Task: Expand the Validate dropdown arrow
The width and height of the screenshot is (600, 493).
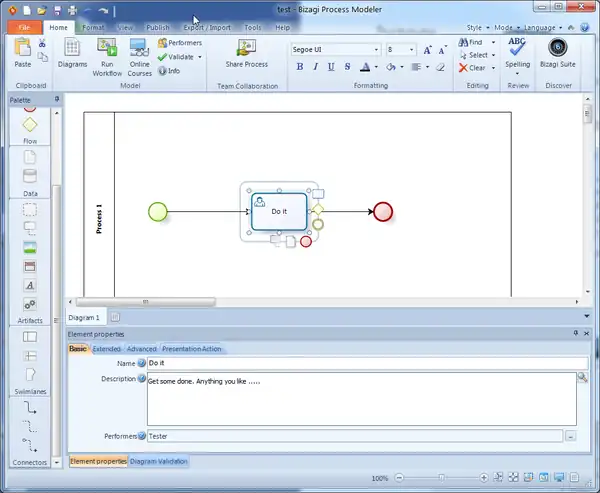Action: (x=200, y=57)
